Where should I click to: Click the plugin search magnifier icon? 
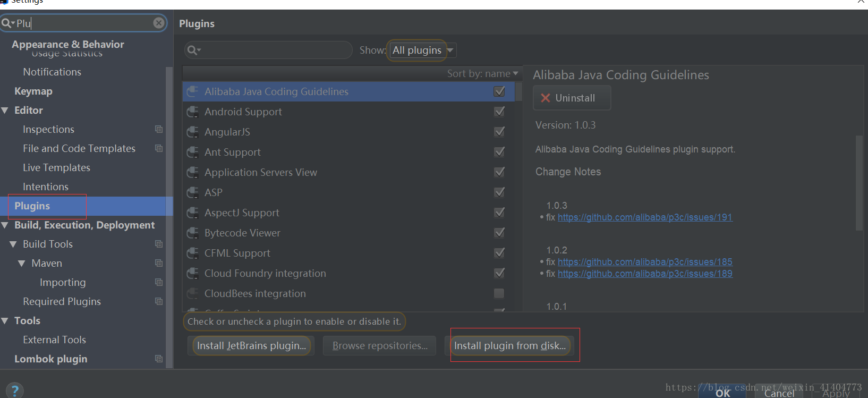pyautogui.click(x=193, y=50)
